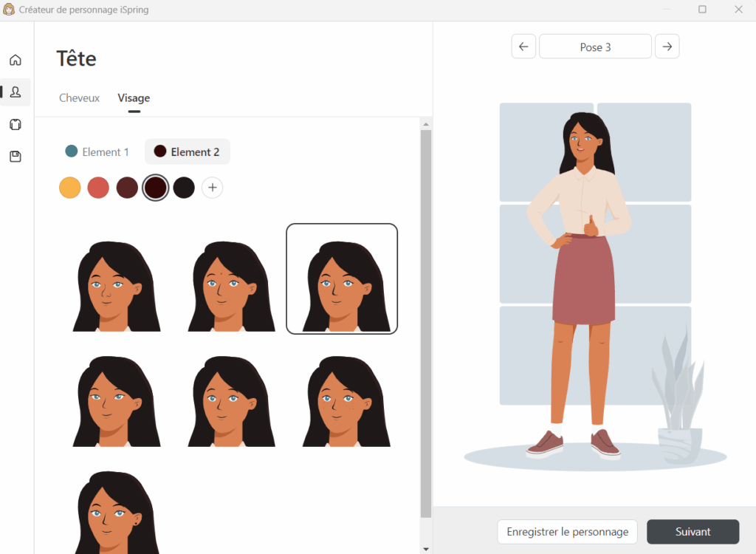Switch to the Visage tab

coord(134,98)
